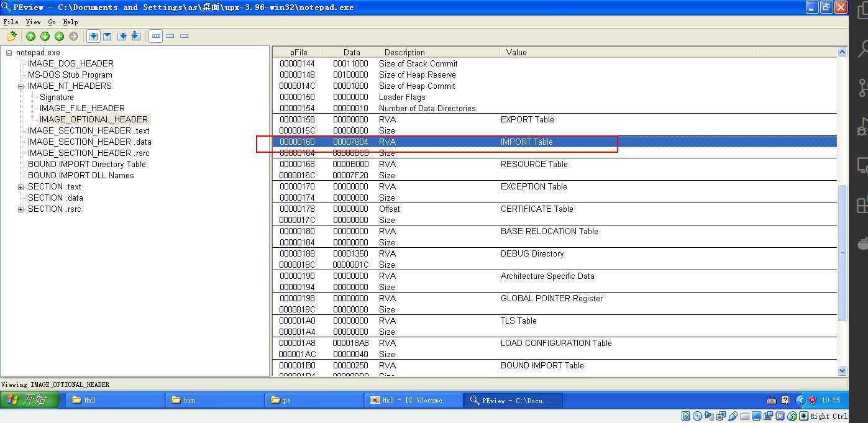Switch to the pe folder taskbar item

coord(313,400)
